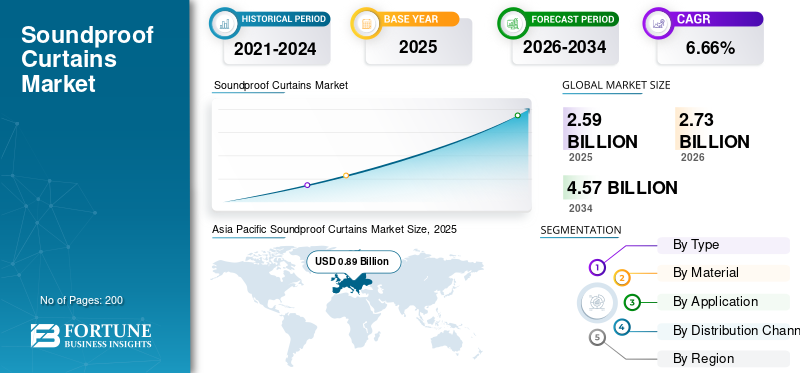
Task: Click the CAGR label
Action: pos(693,19)
